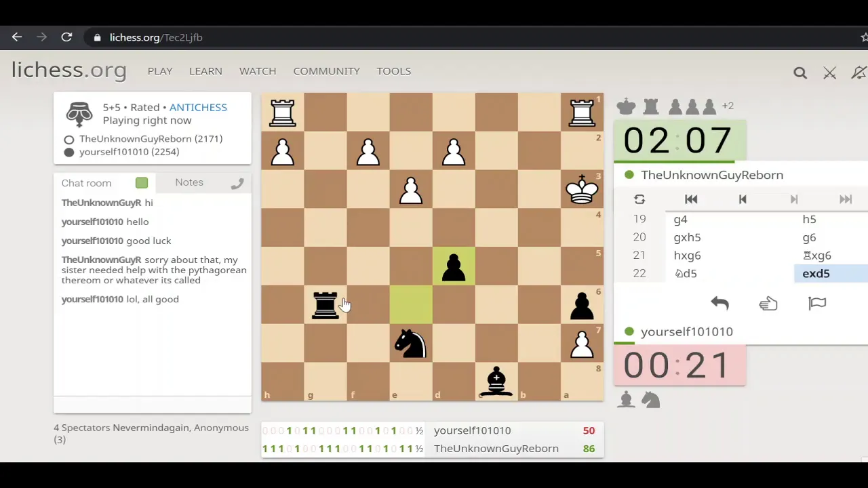This screenshot has width=868, height=488.
Task: Click chat username TheUnknownGuyR saying hi
Action: (x=101, y=203)
